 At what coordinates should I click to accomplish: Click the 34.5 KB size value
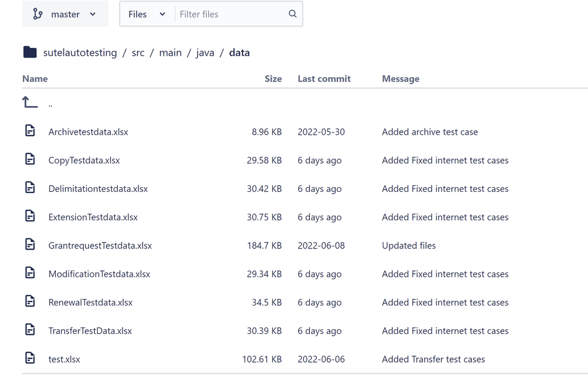point(267,303)
